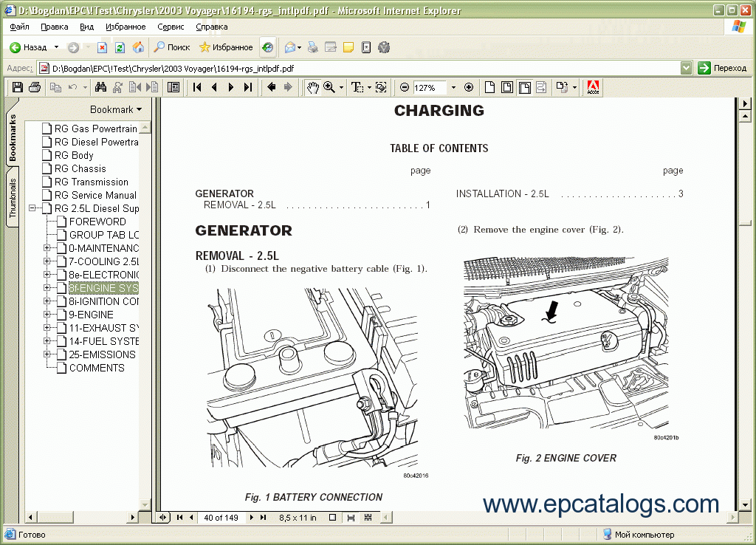Open the Back button history dropdown
The width and height of the screenshot is (756, 545).
[x=56, y=47]
